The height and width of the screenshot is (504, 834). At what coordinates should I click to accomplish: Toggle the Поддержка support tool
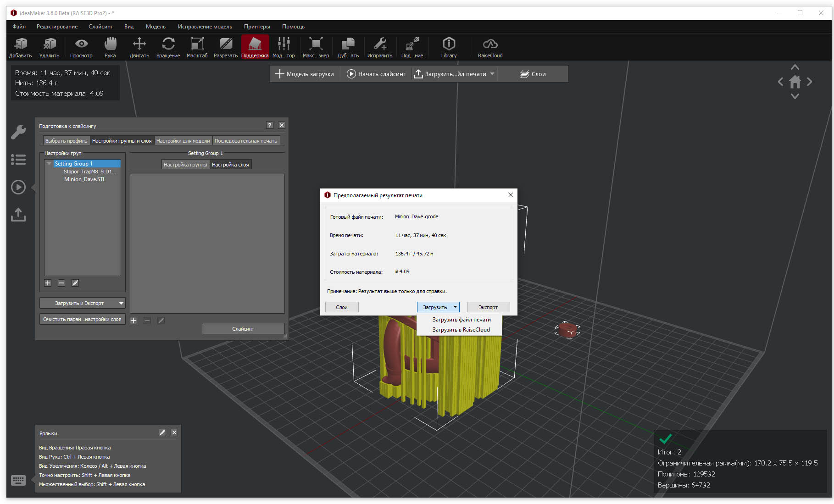coord(255,48)
